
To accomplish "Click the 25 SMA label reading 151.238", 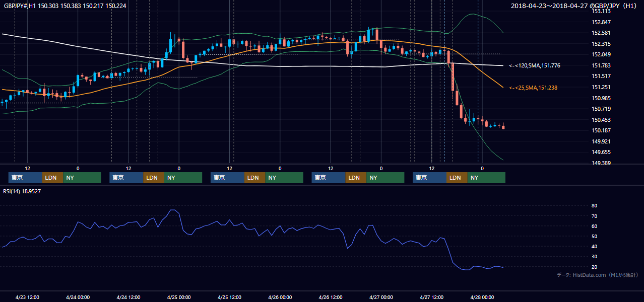I will [x=533, y=88].
